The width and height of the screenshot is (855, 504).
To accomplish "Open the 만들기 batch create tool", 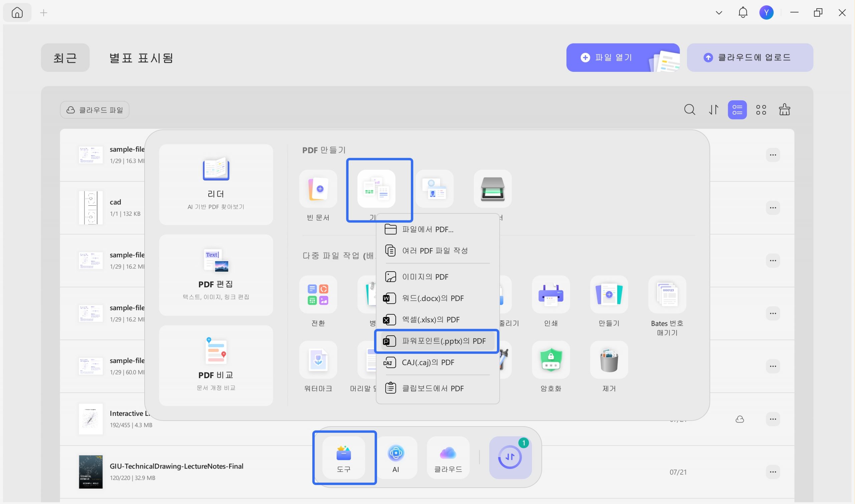I will click(609, 295).
